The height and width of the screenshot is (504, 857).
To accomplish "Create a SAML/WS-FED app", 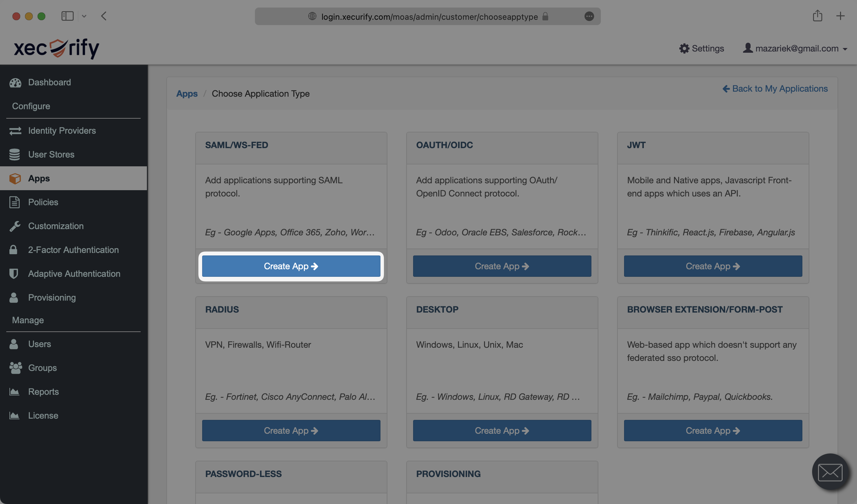I will (x=291, y=266).
